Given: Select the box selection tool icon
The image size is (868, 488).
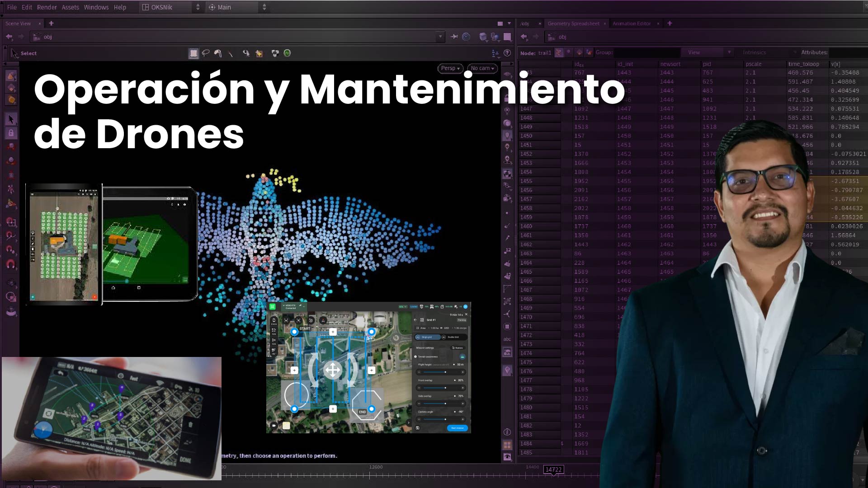Looking at the screenshot, I should (193, 53).
